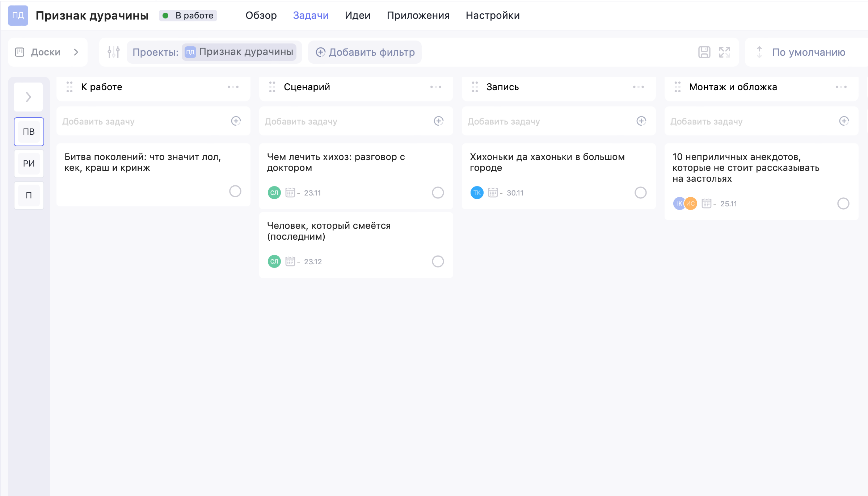Screen dimensions: 868x496
Task: Mark the 10 неприличных анекдотов task as complete
Action: (x=843, y=203)
